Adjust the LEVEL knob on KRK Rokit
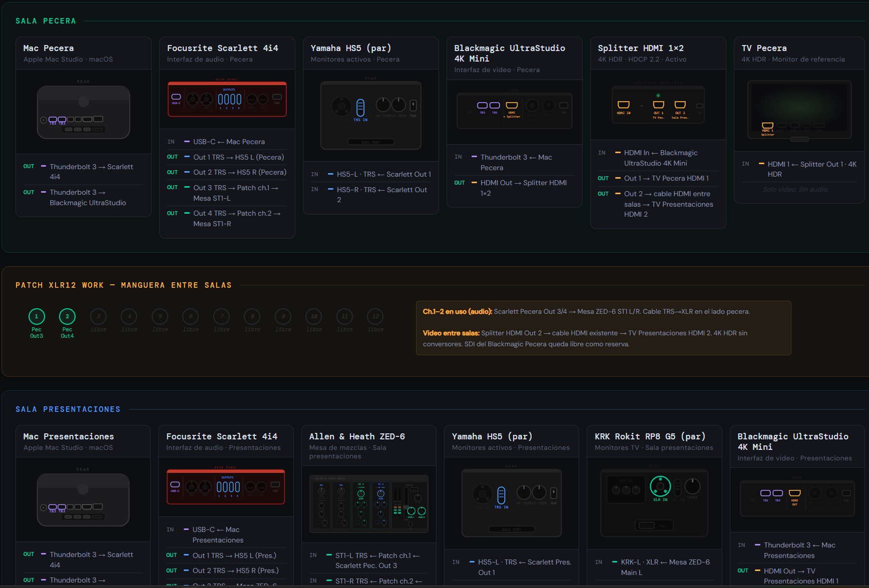869x588 pixels. (692, 486)
